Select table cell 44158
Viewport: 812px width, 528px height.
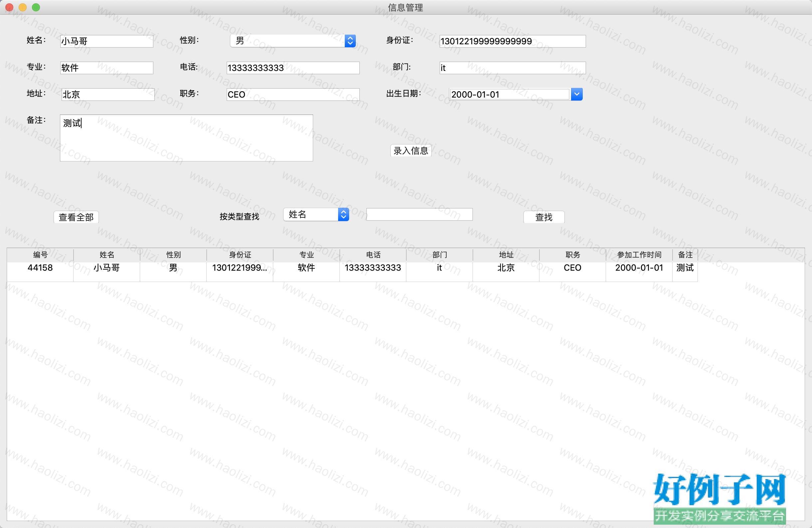coord(40,272)
